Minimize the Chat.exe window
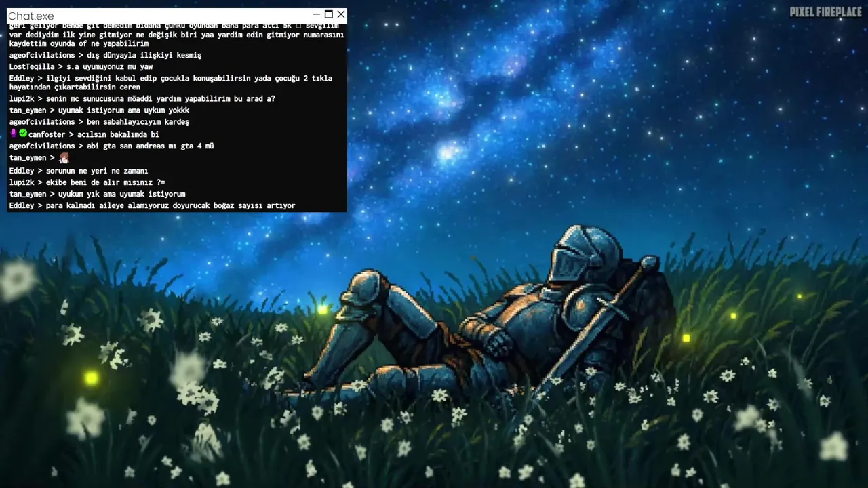The width and height of the screenshot is (868, 488). (317, 14)
